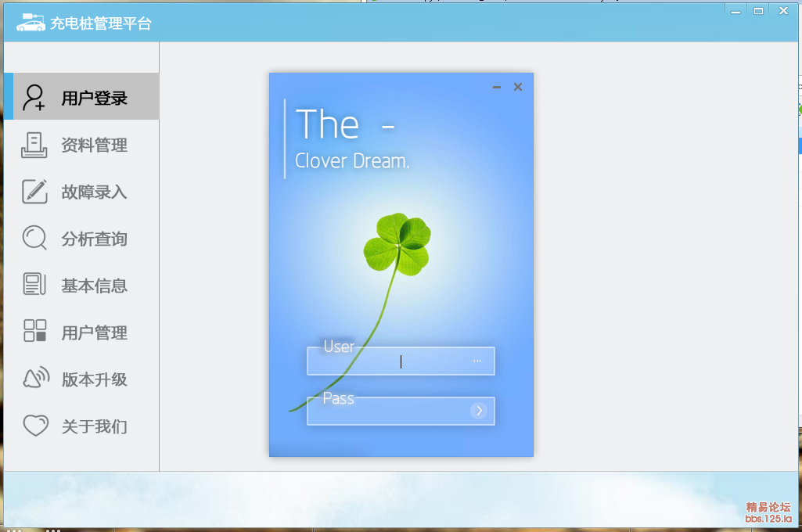Click the 用户登录 person-plus icon
The width and height of the screenshot is (802, 532).
tap(34, 97)
